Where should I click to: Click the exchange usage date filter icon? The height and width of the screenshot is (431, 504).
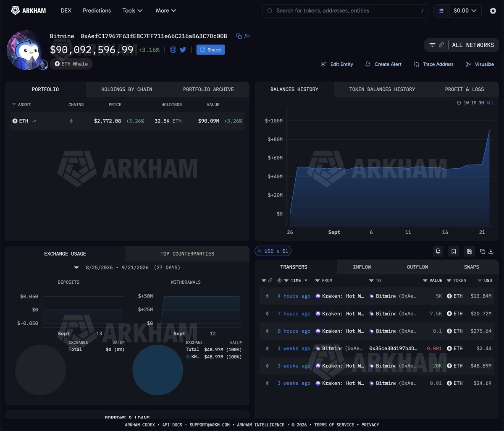76,267
